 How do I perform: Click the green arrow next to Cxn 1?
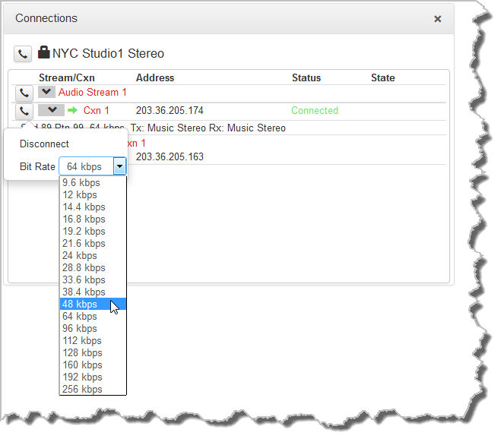click(73, 111)
